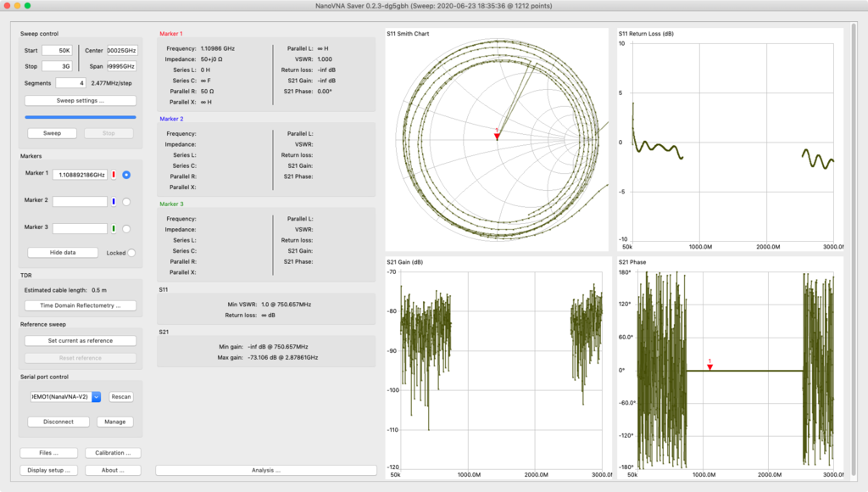Click Marker 3 frequency input field
Screen dimensions: 868x492
(x=81, y=229)
